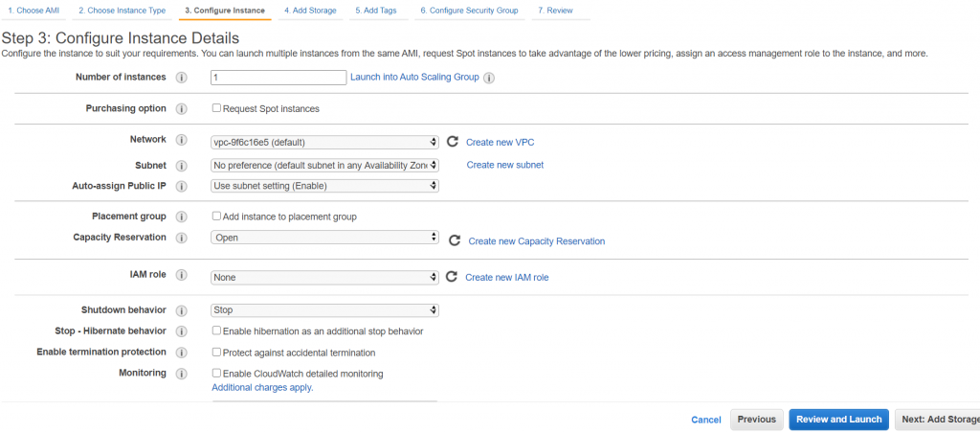
Task: Follow the Create new VPC link
Action: [500, 143]
